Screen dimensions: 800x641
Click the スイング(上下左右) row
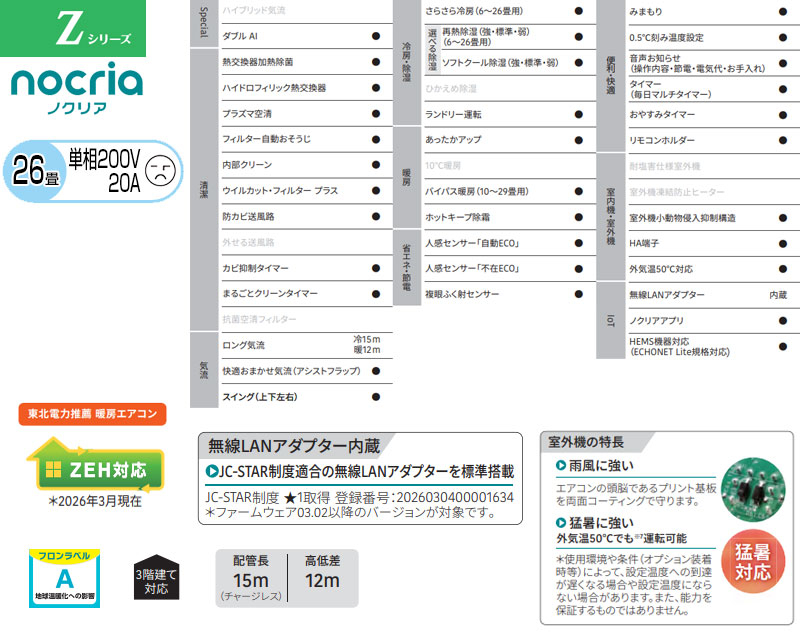click(x=307, y=397)
